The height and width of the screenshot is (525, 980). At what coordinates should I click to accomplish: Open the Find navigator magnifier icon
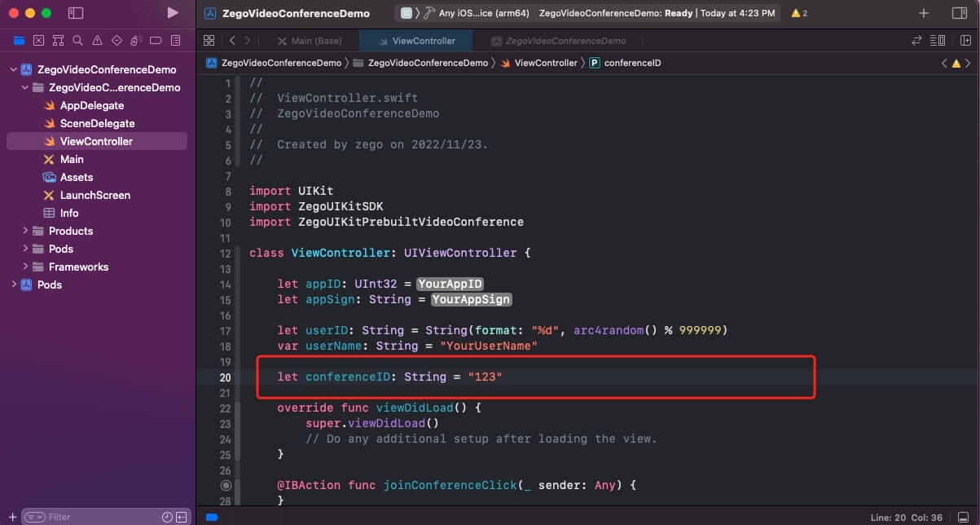point(77,40)
